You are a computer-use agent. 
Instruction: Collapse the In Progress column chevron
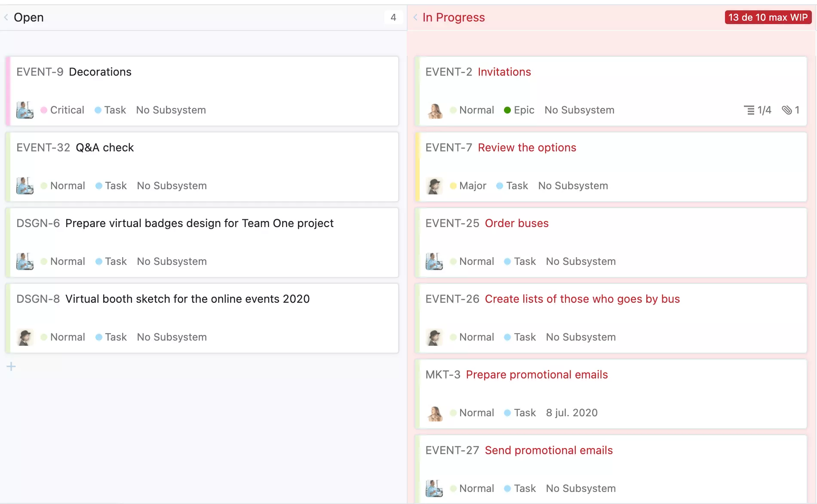pos(415,18)
